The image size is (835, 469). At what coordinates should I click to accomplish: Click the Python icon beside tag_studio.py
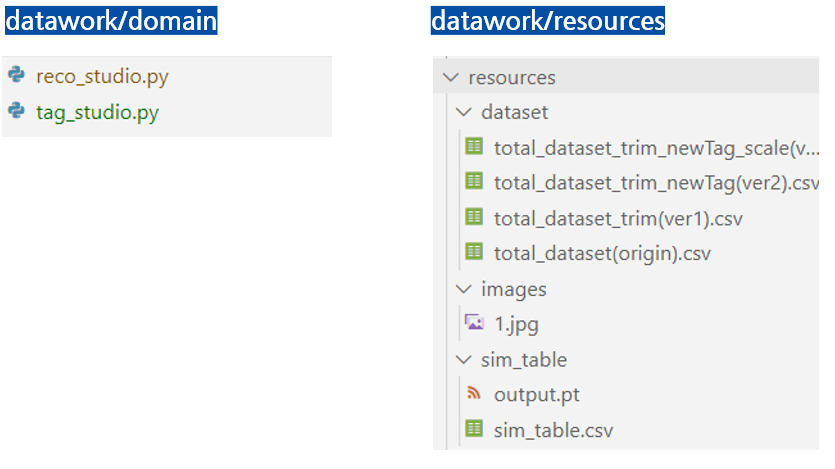coord(17,111)
